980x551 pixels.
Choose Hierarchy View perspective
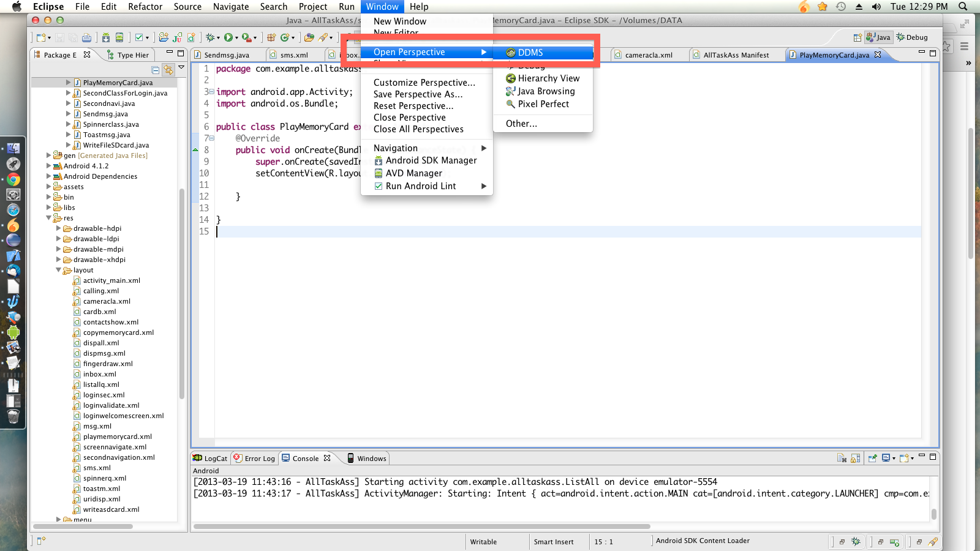tap(543, 78)
